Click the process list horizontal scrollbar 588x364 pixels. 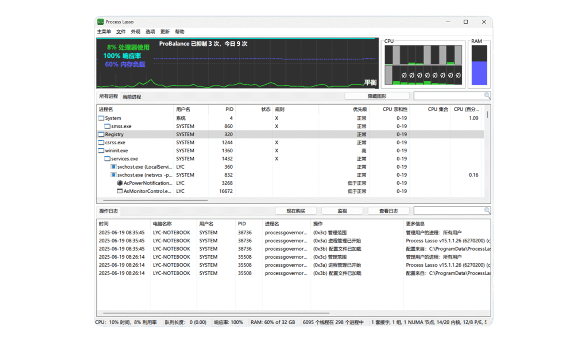[155, 200]
